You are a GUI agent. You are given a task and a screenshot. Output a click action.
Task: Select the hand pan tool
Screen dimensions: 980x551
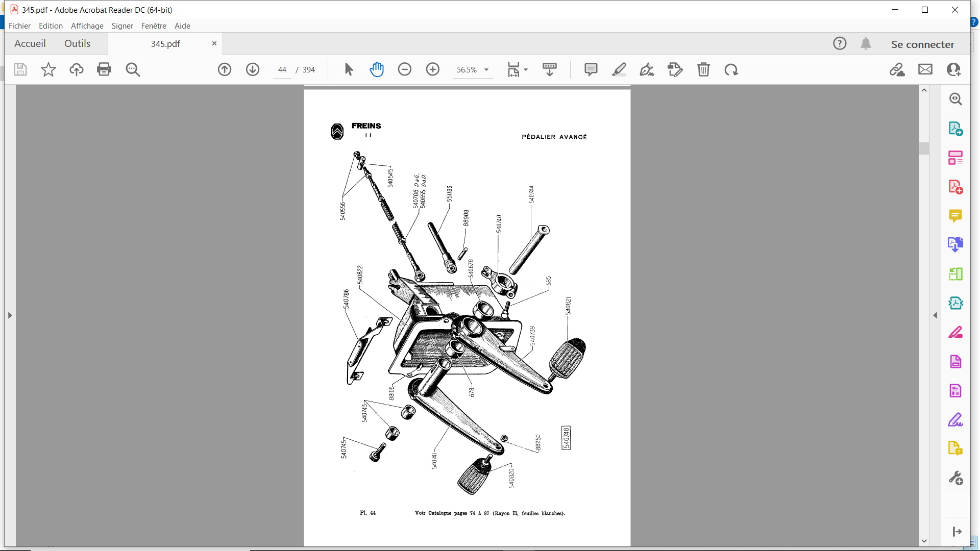pos(377,69)
